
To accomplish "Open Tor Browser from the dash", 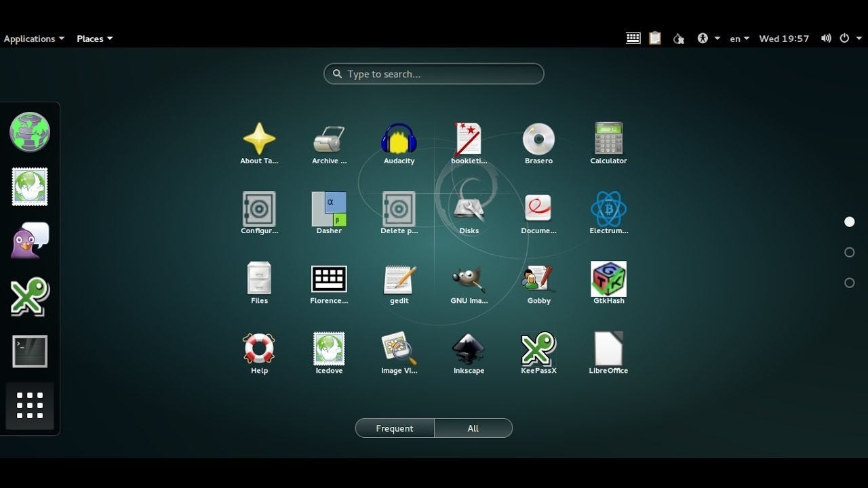I will point(30,131).
